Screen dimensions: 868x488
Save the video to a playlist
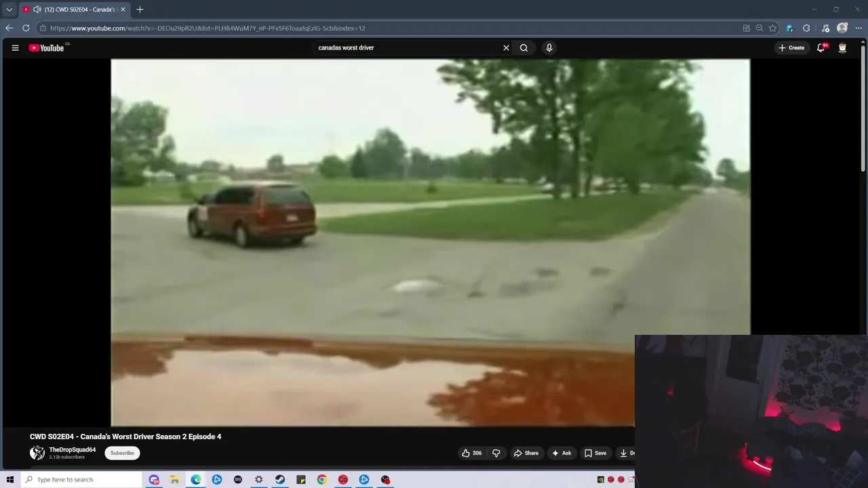[x=595, y=453]
